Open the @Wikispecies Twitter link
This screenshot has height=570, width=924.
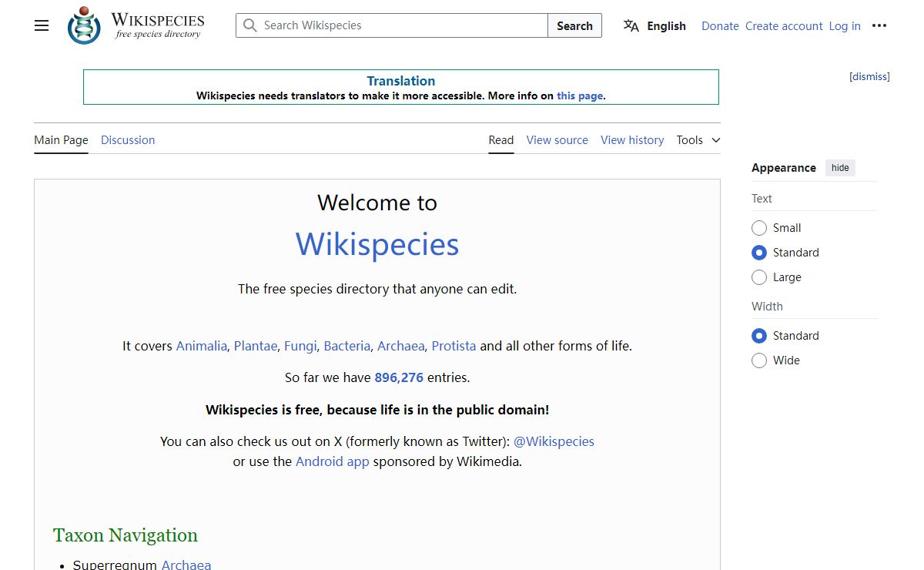pos(554,441)
